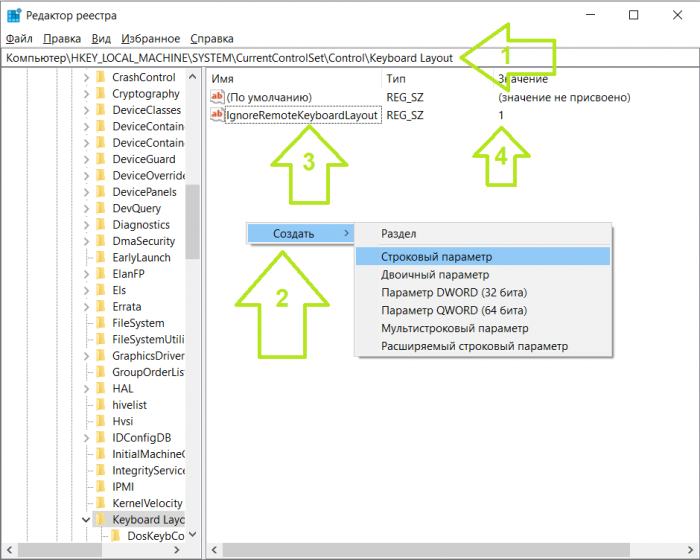700x560 pixels.
Task: Open the Вид menu
Action: [101, 39]
